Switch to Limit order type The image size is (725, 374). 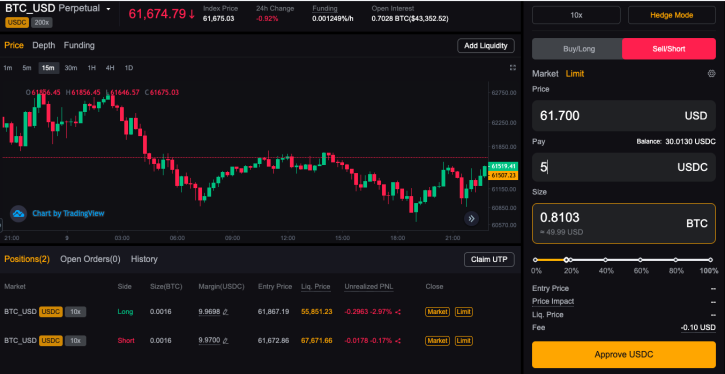(575, 74)
